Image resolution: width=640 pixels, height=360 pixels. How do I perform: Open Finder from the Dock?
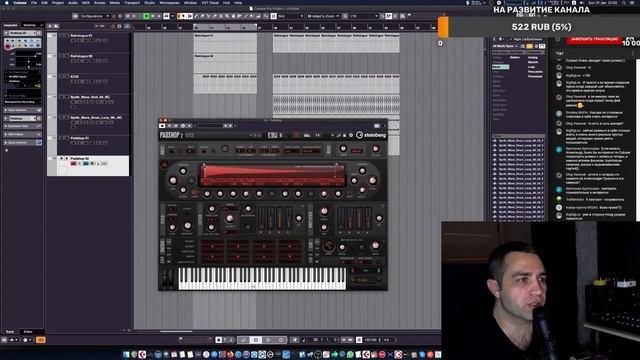tap(126, 354)
